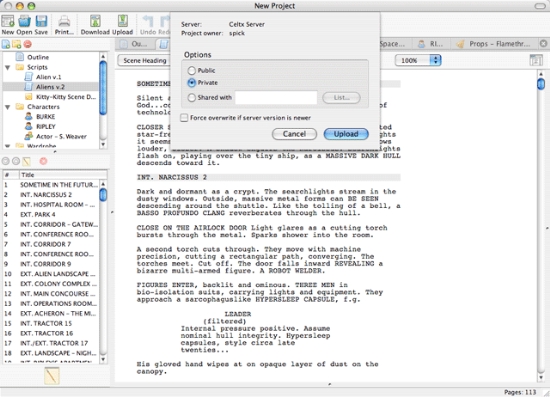
Task: Select scene 7 INT. CORRIDOR 7
Action: click(51, 244)
